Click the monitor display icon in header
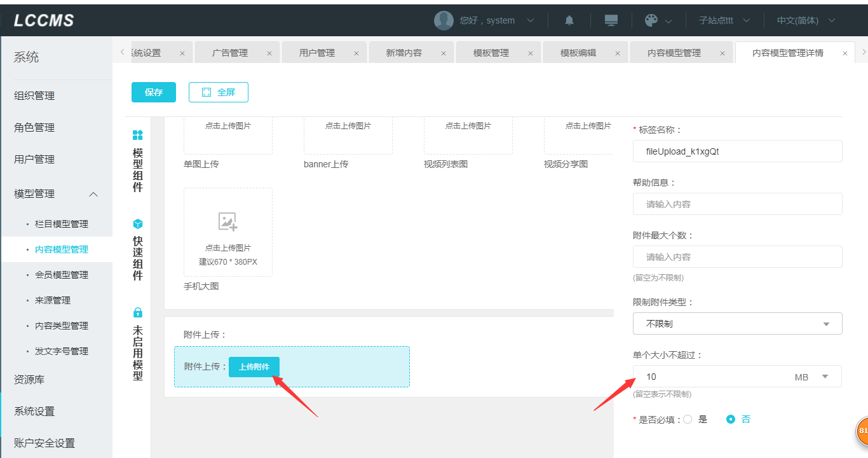The width and height of the screenshot is (868, 458). [611, 20]
